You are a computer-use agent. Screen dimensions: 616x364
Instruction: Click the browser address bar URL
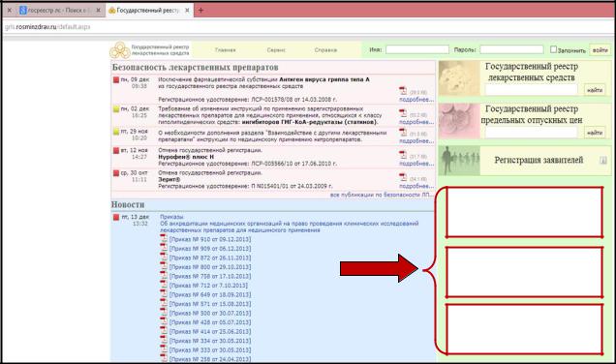click(x=47, y=27)
